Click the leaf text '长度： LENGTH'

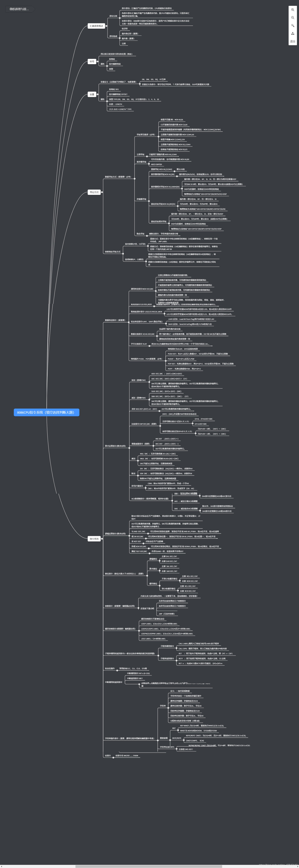pos(115,104)
